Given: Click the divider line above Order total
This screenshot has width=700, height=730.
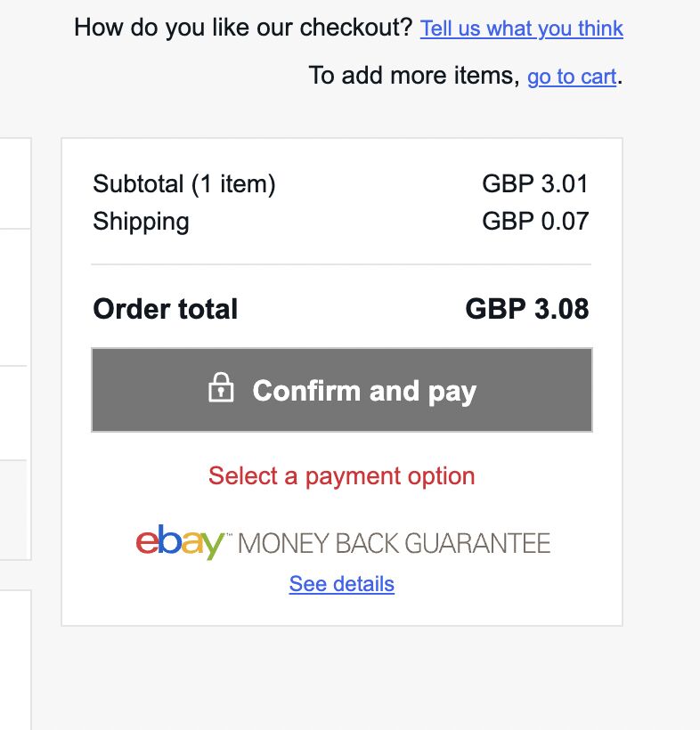Looking at the screenshot, I should 341,264.
